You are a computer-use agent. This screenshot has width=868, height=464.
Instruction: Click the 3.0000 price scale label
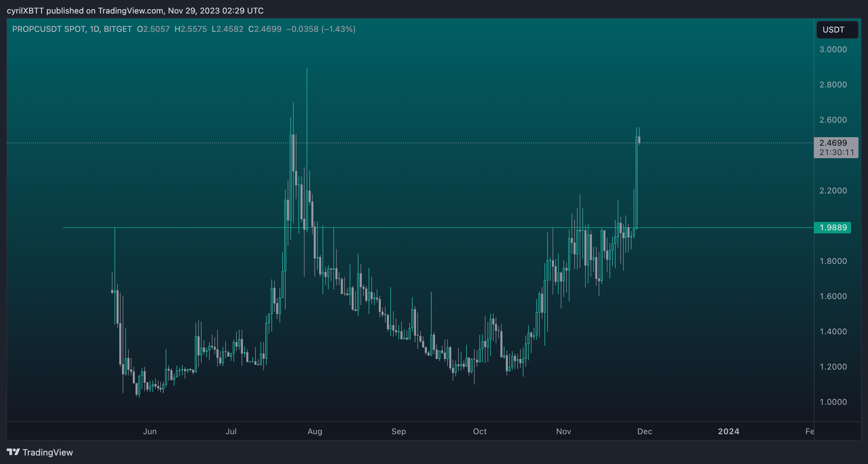tap(833, 49)
